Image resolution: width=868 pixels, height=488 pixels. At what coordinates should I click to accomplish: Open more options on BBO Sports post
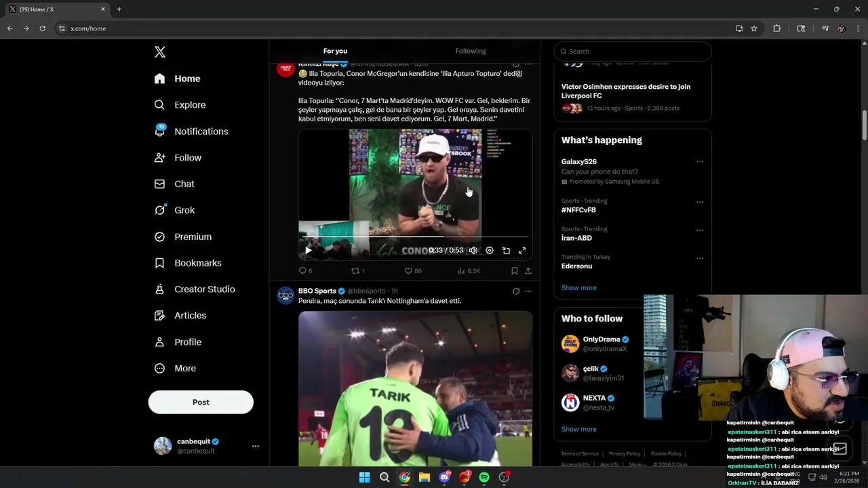[x=528, y=291]
